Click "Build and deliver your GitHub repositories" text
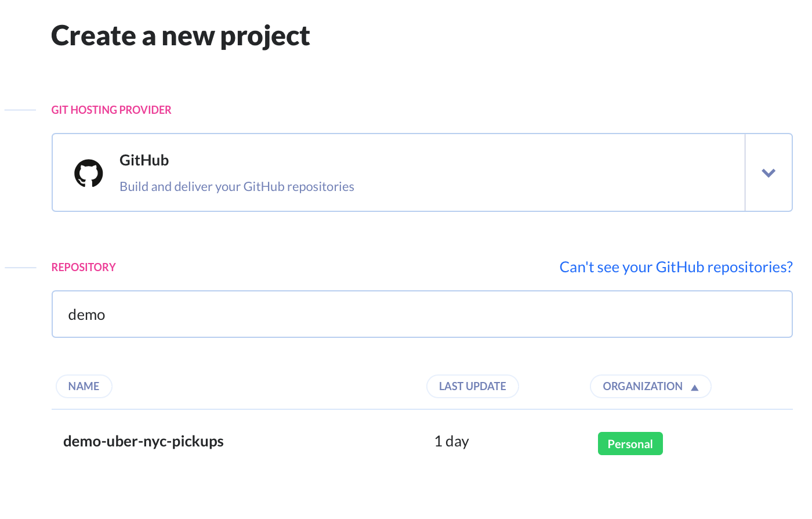 click(x=237, y=187)
